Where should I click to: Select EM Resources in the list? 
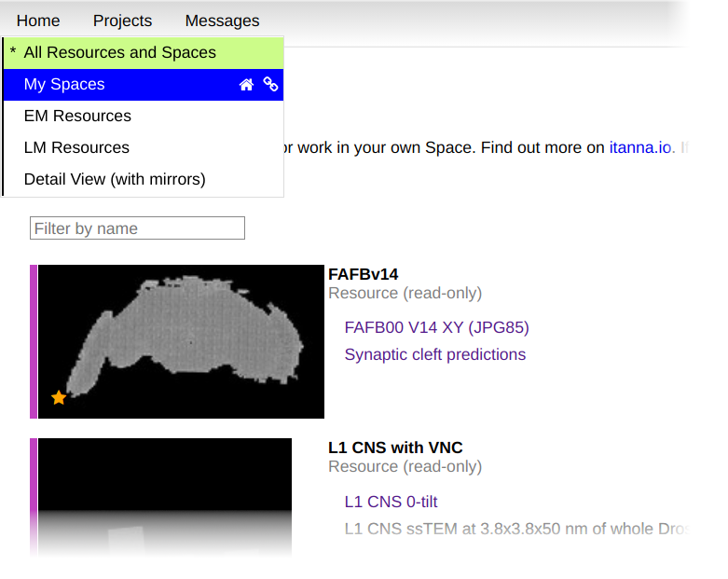click(x=77, y=117)
